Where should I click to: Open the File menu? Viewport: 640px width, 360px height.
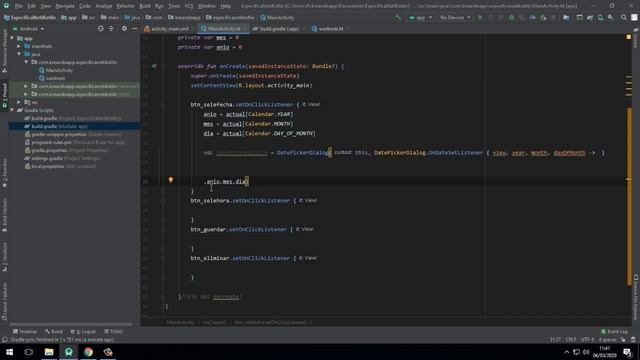19,6
